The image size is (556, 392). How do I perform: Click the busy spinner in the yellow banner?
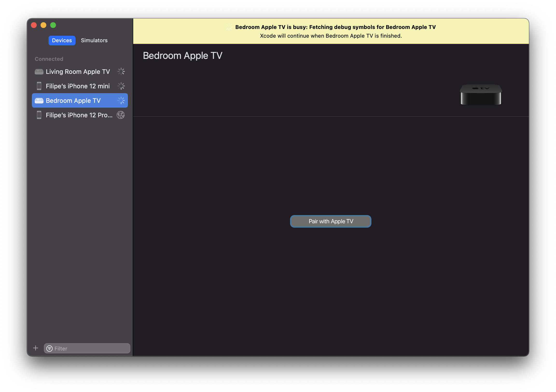pyautogui.click(x=229, y=27)
